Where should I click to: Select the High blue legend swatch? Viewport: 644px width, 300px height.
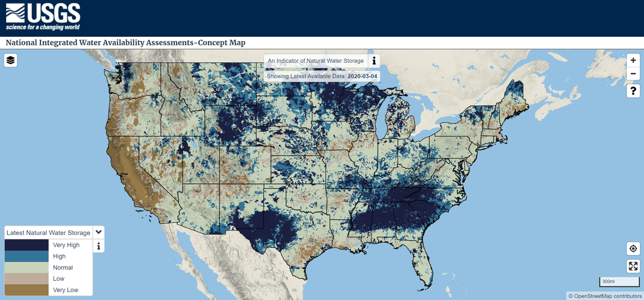(x=27, y=256)
